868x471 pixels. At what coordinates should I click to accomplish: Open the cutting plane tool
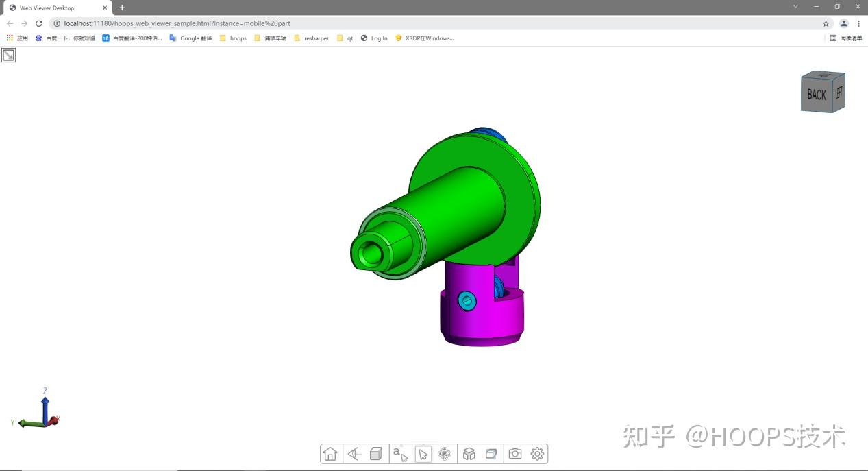pos(491,453)
